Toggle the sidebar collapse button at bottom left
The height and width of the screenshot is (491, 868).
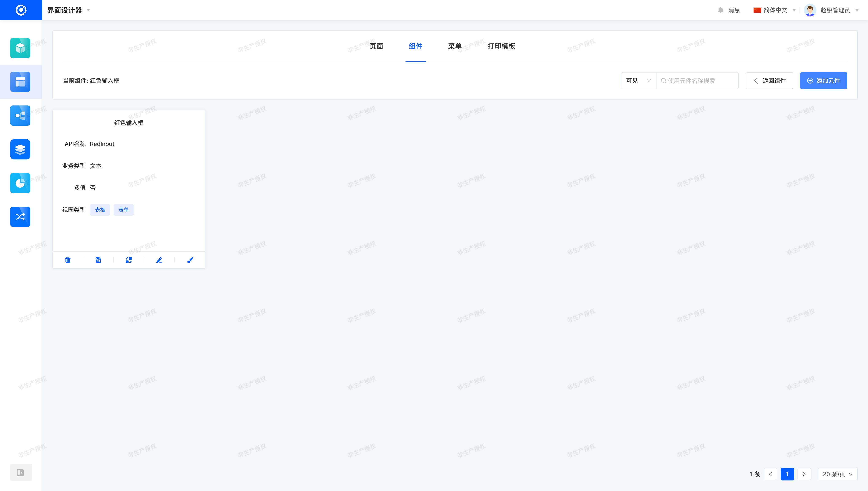tap(21, 472)
